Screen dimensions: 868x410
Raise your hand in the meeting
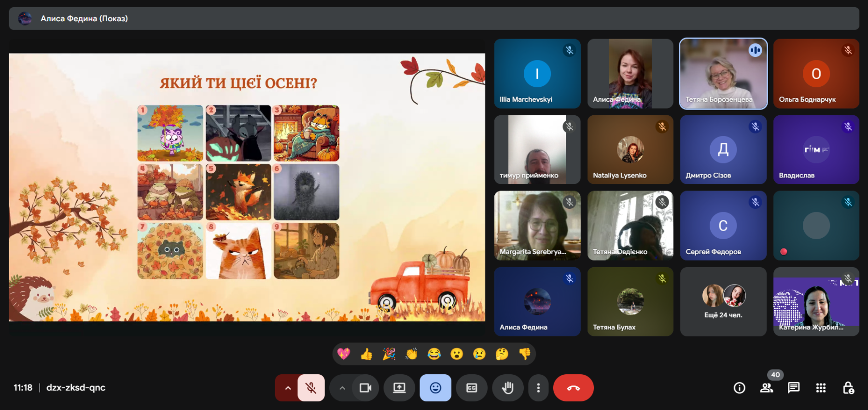[x=507, y=388]
